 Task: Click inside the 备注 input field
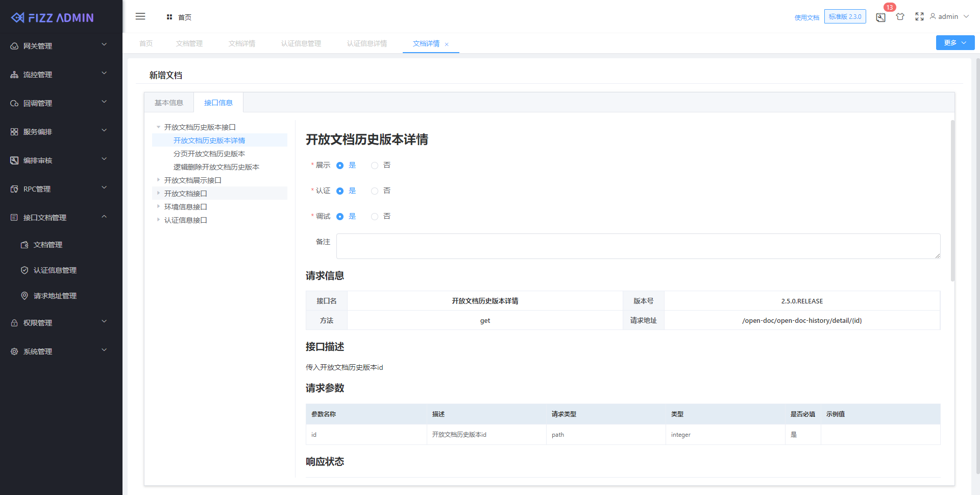[x=638, y=246]
